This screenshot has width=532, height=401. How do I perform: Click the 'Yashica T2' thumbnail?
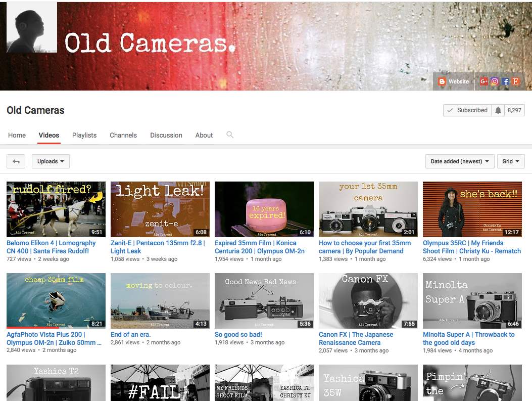(x=56, y=383)
